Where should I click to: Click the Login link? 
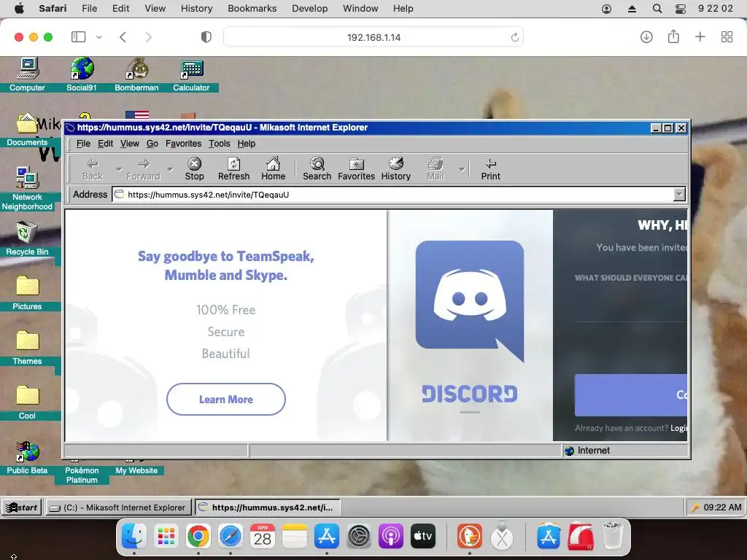point(678,427)
